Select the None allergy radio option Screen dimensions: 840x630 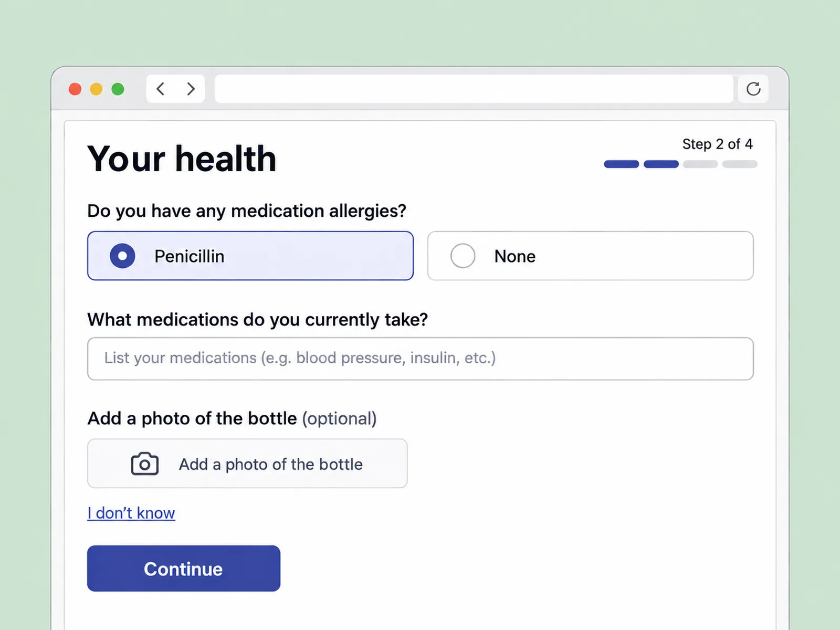pyautogui.click(x=591, y=256)
